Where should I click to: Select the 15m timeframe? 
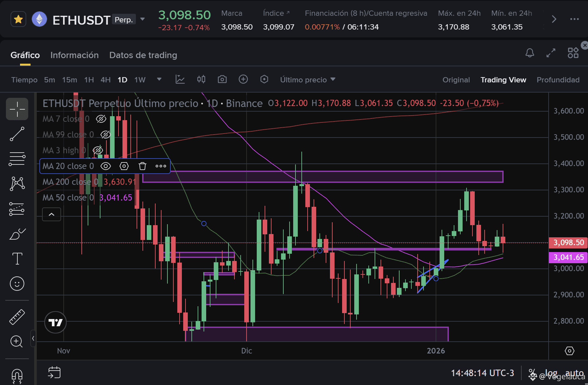tap(70, 80)
